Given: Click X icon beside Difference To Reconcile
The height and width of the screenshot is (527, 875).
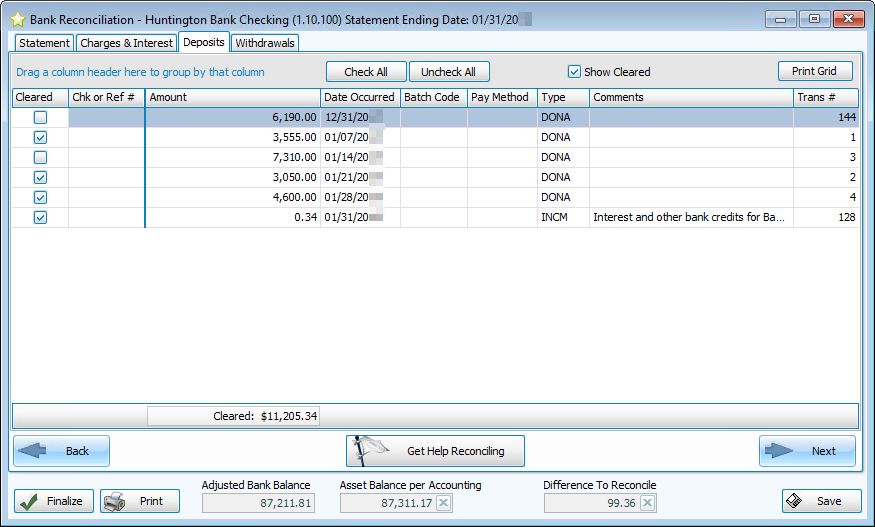Looking at the screenshot, I should click(x=648, y=503).
